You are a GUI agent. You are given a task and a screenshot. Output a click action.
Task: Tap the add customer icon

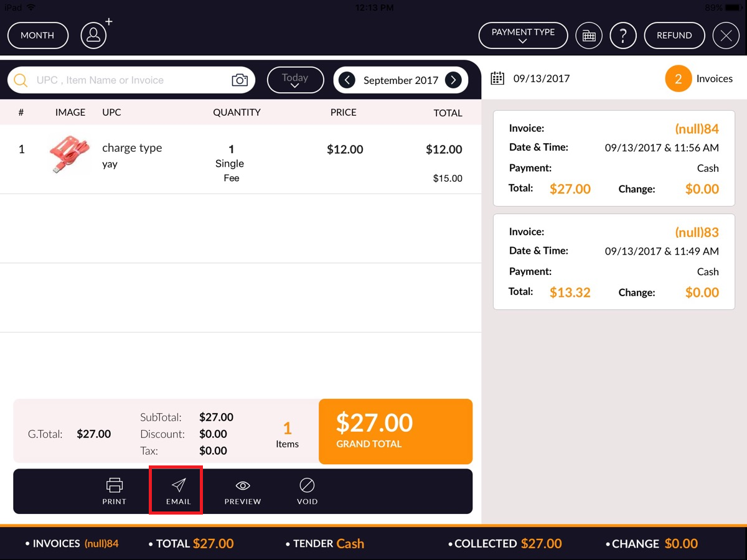coord(95,35)
